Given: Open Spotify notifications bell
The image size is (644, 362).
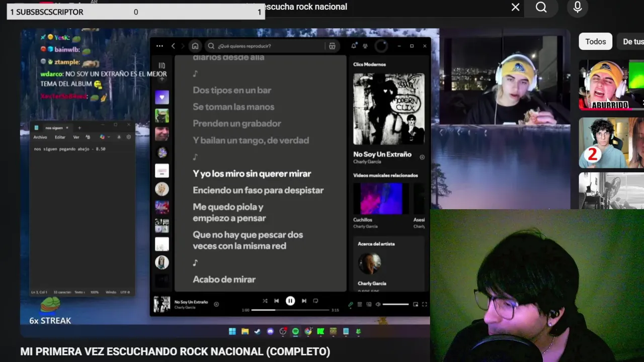Looking at the screenshot, I should click(x=354, y=46).
